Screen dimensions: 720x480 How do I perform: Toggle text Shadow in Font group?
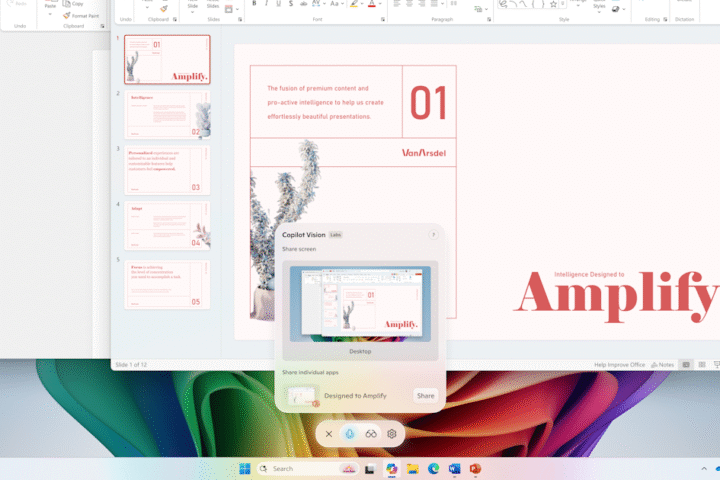coord(291,4)
